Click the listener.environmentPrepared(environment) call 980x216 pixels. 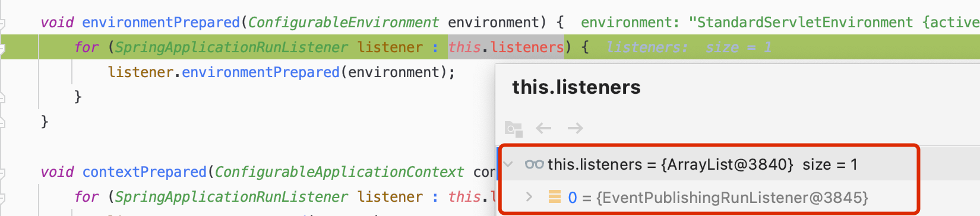282,72
